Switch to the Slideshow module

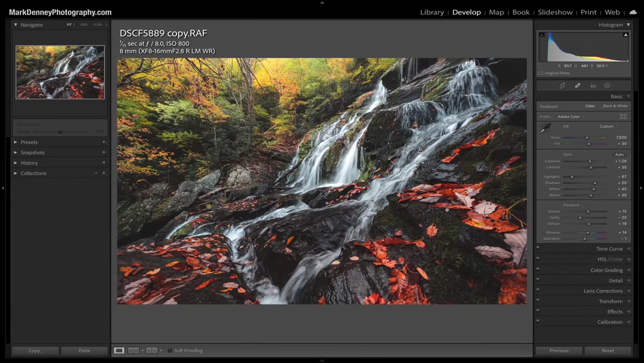coord(555,12)
